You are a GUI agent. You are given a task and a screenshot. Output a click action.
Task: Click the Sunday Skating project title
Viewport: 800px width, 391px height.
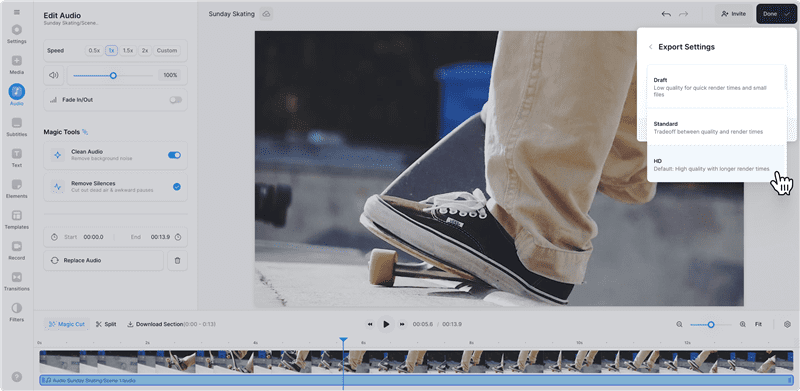tap(231, 14)
